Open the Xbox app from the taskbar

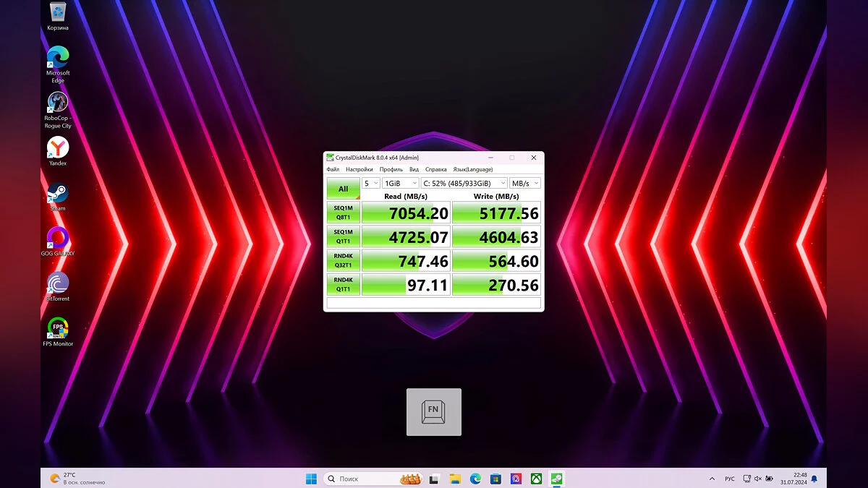click(536, 479)
